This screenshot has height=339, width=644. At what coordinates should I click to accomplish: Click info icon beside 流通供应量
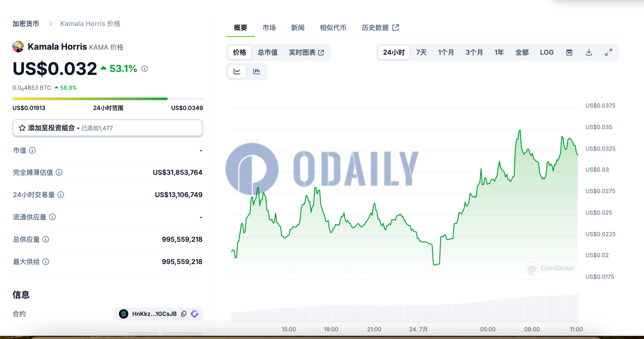click(x=53, y=217)
